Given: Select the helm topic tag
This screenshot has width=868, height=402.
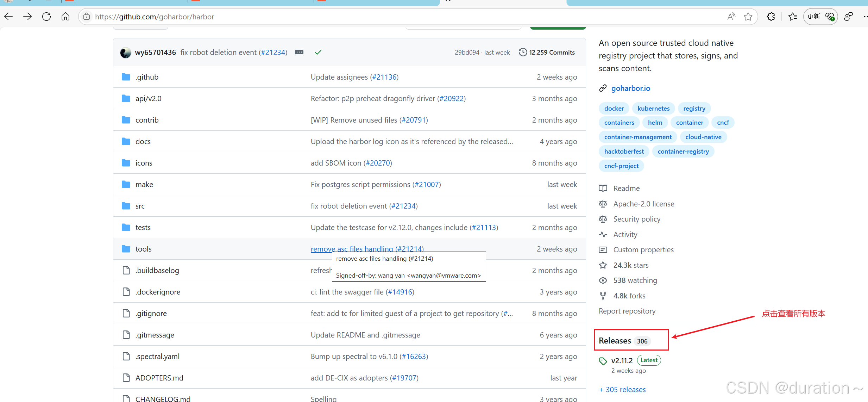Looking at the screenshot, I should 655,122.
